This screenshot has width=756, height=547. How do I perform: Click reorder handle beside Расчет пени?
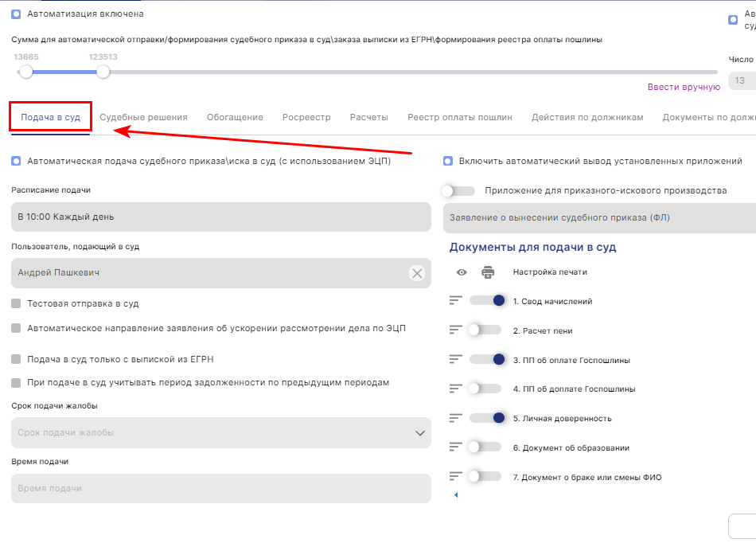click(x=456, y=330)
